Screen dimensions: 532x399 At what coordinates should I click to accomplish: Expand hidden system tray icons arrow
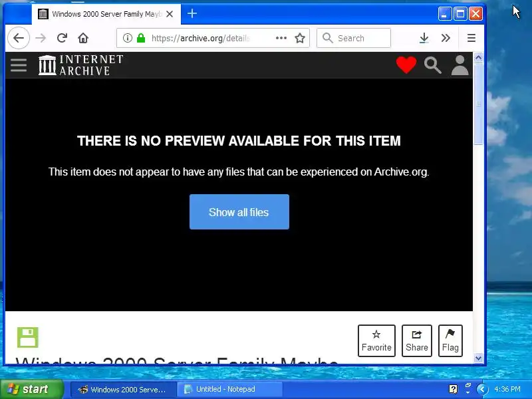click(483, 389)
